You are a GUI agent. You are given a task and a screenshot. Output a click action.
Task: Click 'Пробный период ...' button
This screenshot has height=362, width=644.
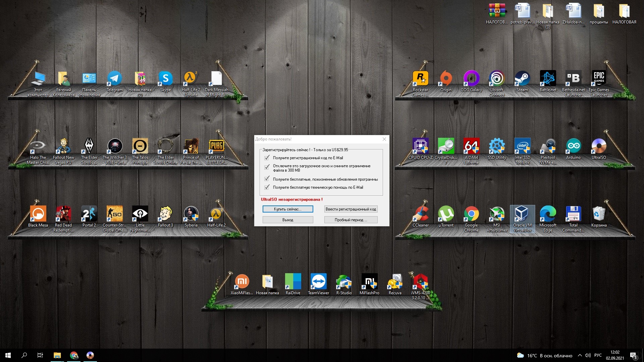351,220
